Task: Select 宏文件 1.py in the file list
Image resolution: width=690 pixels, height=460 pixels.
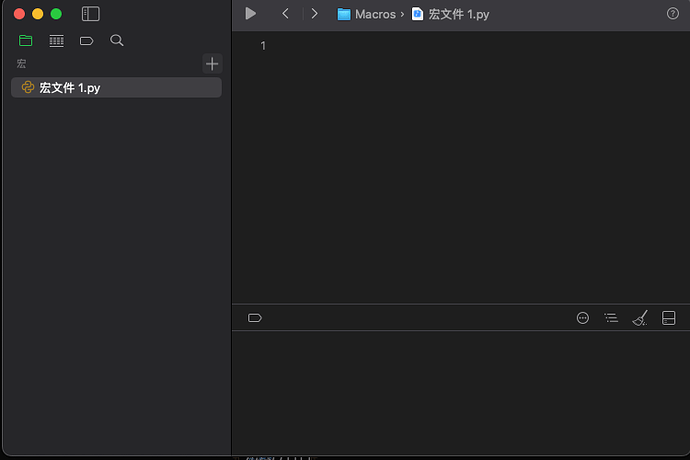Action: click(116, 88)
